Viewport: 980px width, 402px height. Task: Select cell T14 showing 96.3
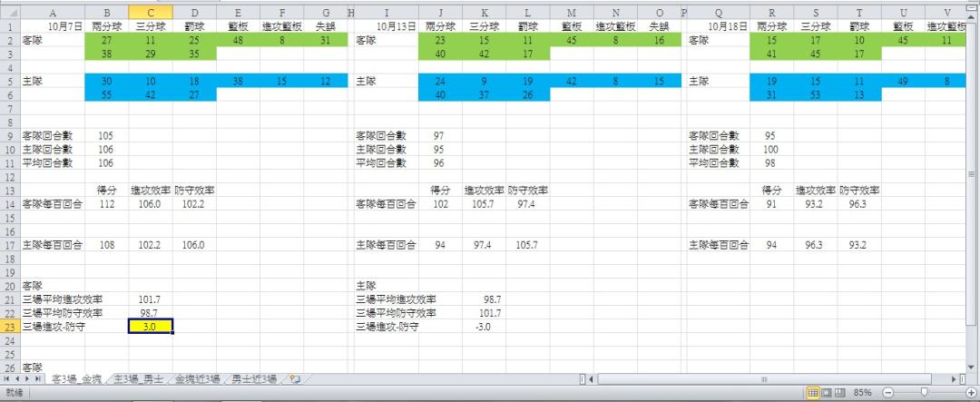click(x=859, y=204)
